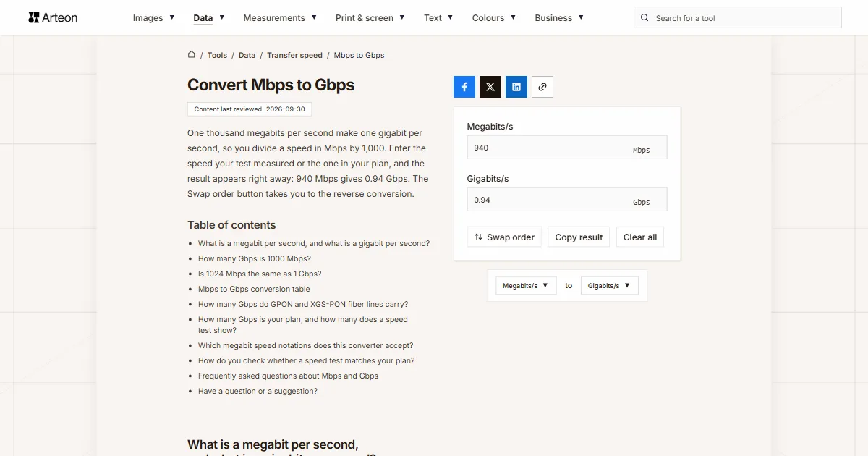Jump to 'Have a question or a suggestion?'
Image resolution: width=868 pixels, height=456 pixels.
coord(258,391)
